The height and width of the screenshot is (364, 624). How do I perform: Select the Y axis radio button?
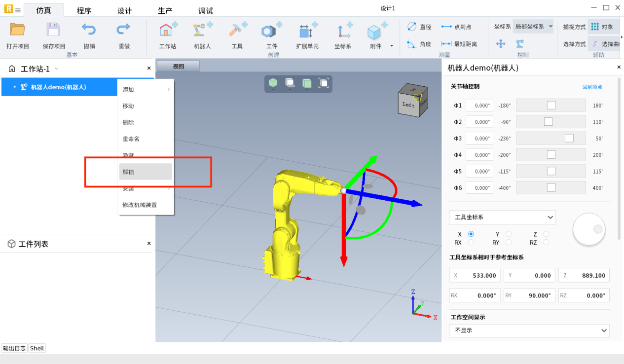click(509, 234)
